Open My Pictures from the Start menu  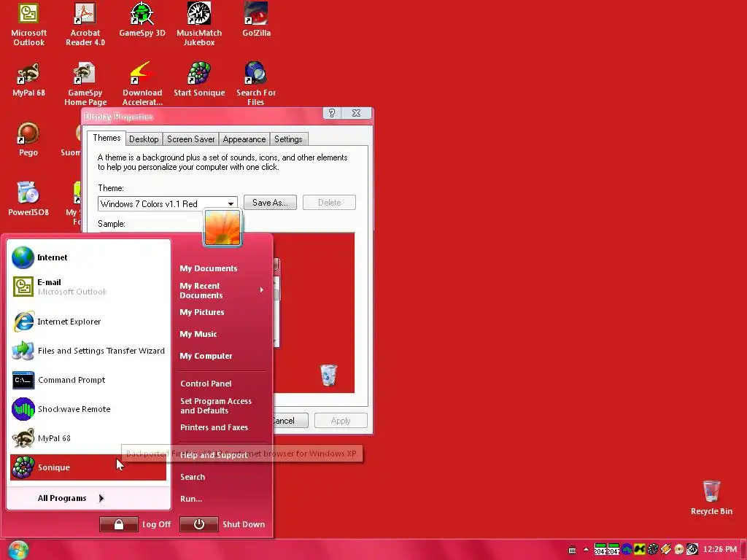[x=202, y=312]
